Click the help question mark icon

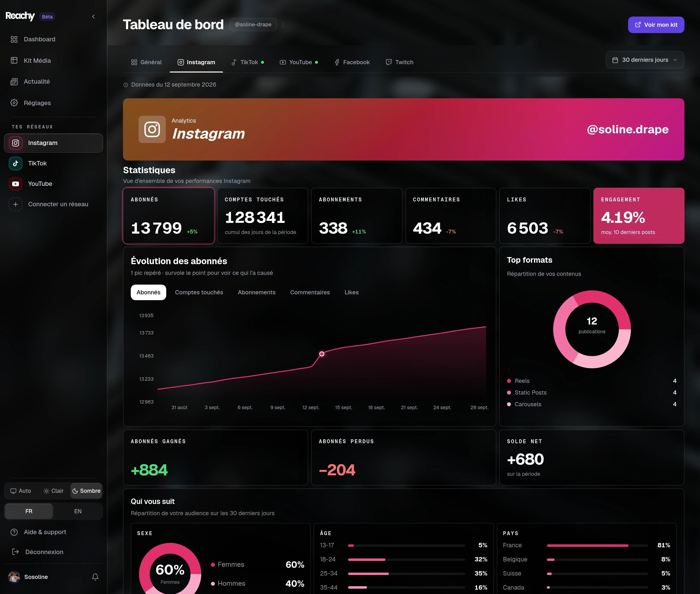click(x=14, y=532)
